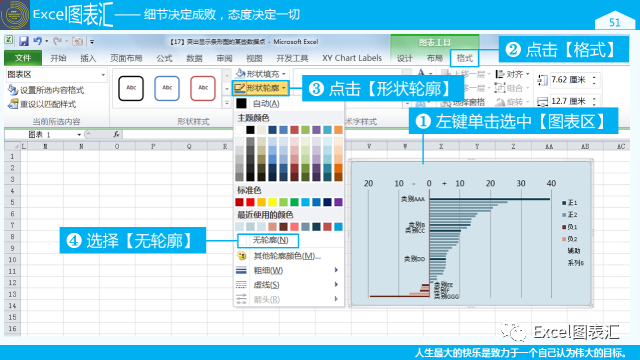Click the height 7.62 厘米 size field

click(x=569, y=80)
